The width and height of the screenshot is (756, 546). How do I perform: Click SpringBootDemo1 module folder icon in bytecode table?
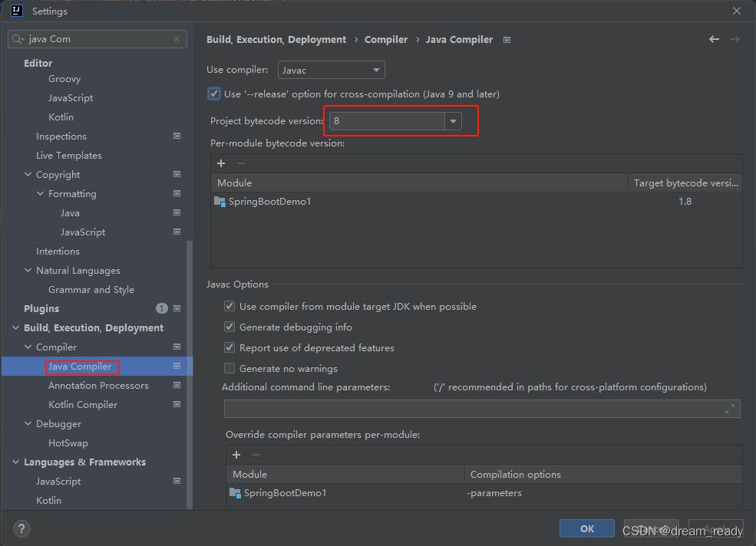[x=220, y=202]
